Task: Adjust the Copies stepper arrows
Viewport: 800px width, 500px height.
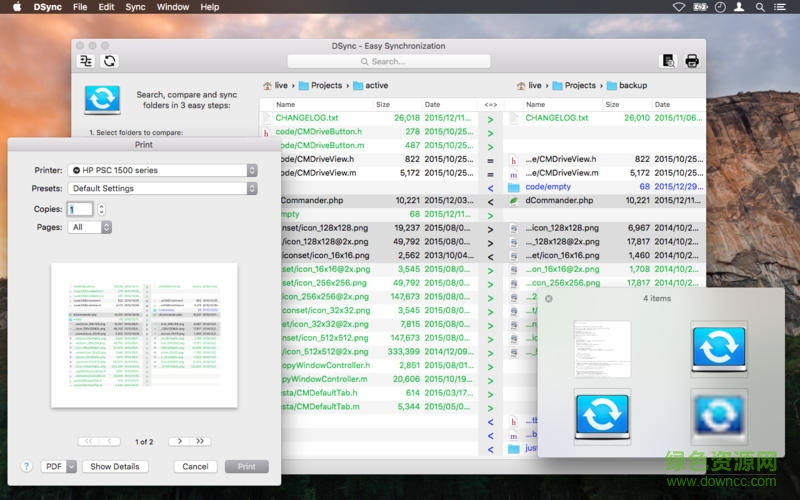Action: 101,209
